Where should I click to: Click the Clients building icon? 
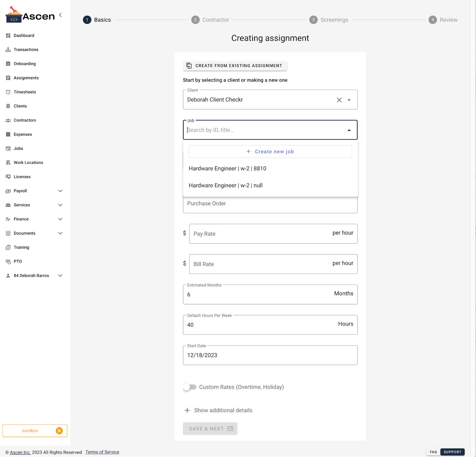8,106
